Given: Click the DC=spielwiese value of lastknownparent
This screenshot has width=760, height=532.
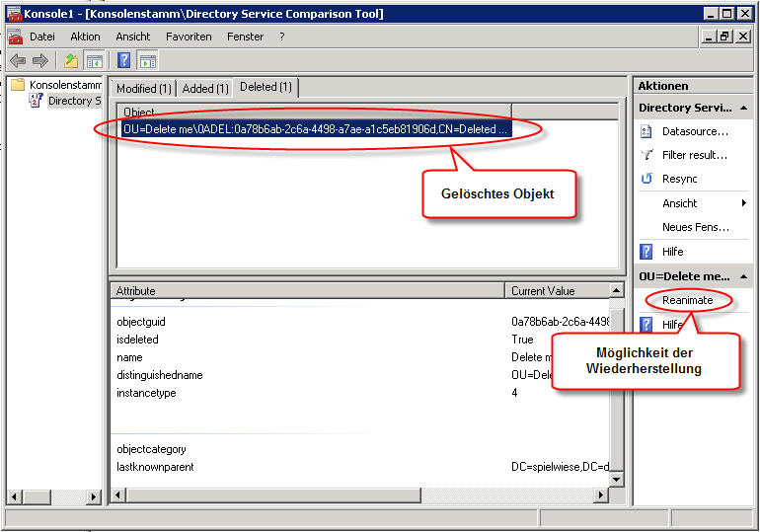Looking at the screenshot, I should pyautogui.click(x=560, y=467).
